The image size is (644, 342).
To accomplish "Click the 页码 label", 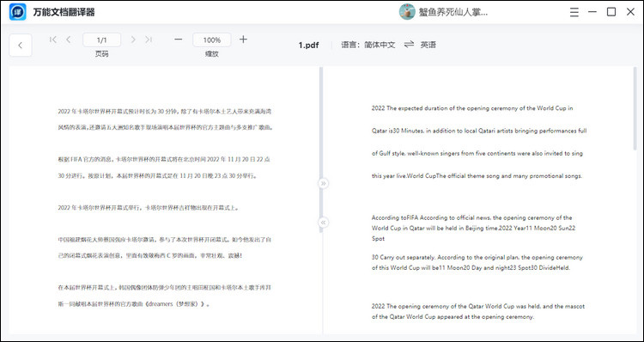I will (x=102, y=54).
